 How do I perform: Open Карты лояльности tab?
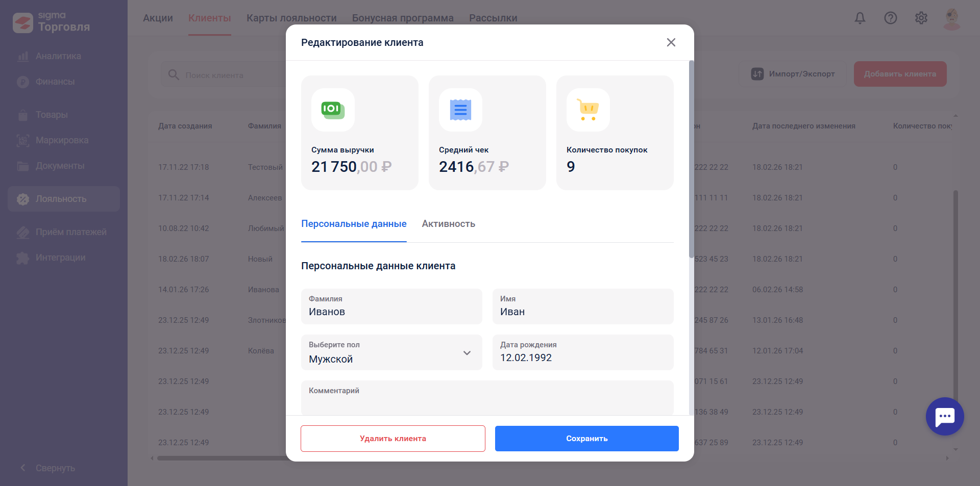(x=291, y=18)
